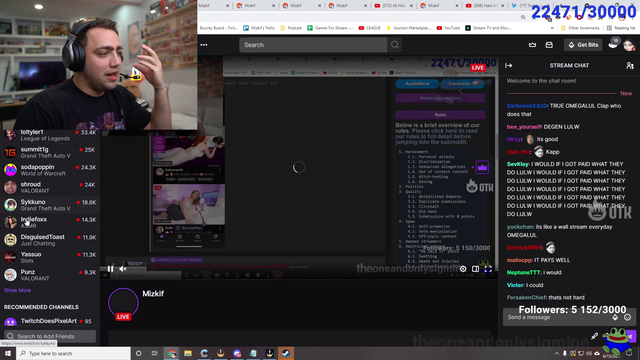Open Cortana circle on taskbar

[x=138, y=353]
